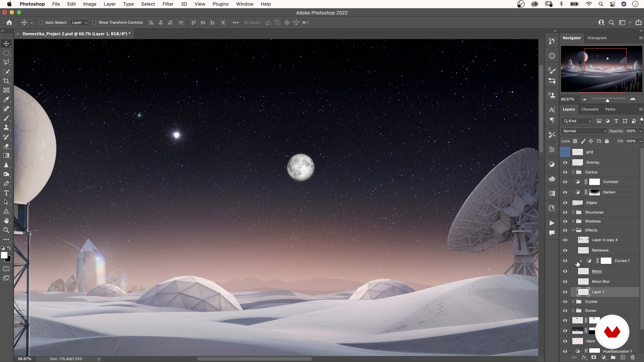Image resolution: width=644 pixels, height=362 pixels.
Task: Select the Eyedropper tool
Action: click(x=6, y=99)
